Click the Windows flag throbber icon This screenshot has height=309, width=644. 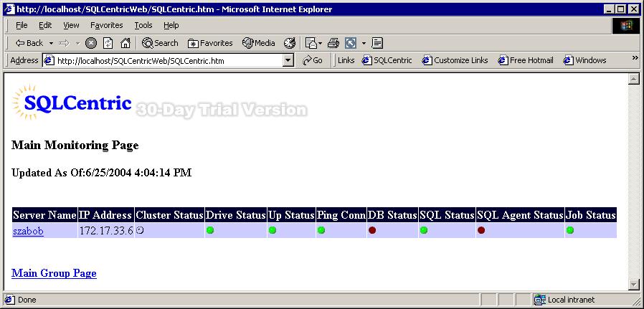click(626, 26)
